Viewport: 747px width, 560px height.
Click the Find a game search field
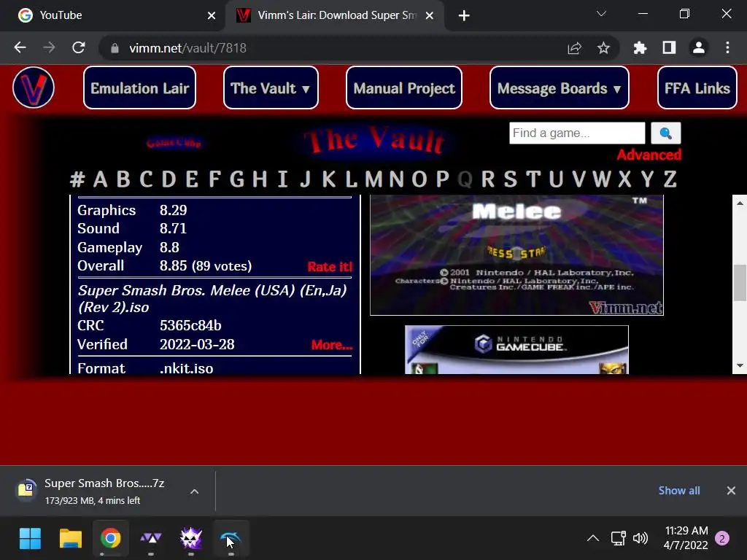tap(577, 133)
